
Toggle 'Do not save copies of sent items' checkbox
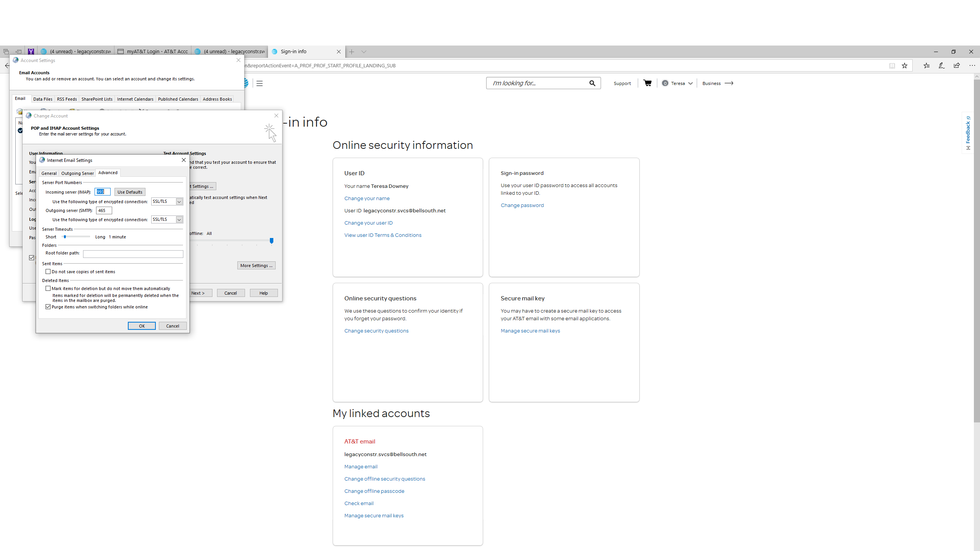click(x=49, y=271)
